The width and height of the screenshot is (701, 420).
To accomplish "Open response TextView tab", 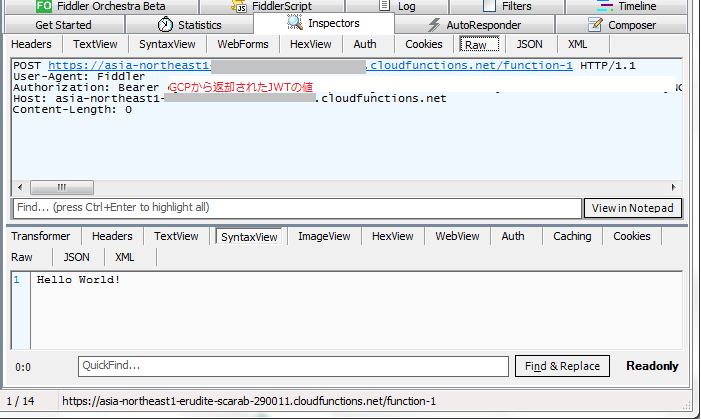I will click(x=176, y=236).
